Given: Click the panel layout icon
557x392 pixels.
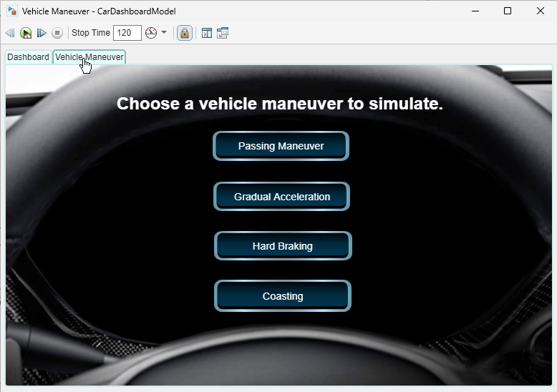Looking at the screenshot, I should pos(207,33).
